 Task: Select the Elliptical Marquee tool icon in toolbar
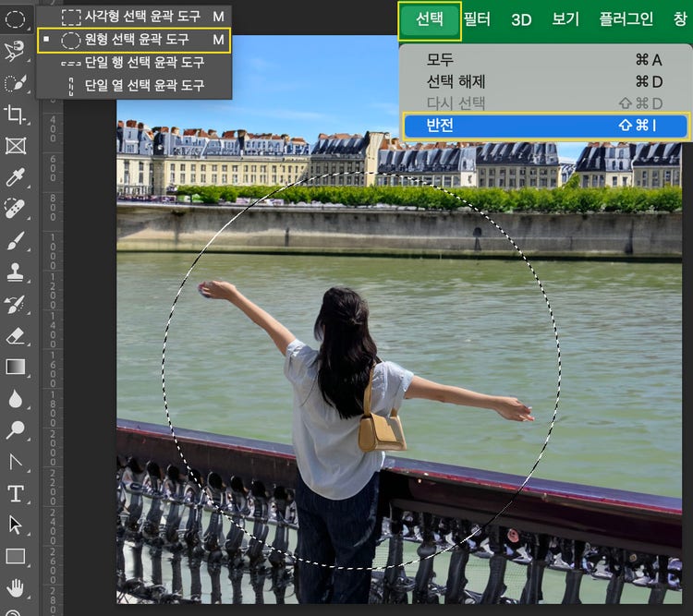(x=15, y=19)
